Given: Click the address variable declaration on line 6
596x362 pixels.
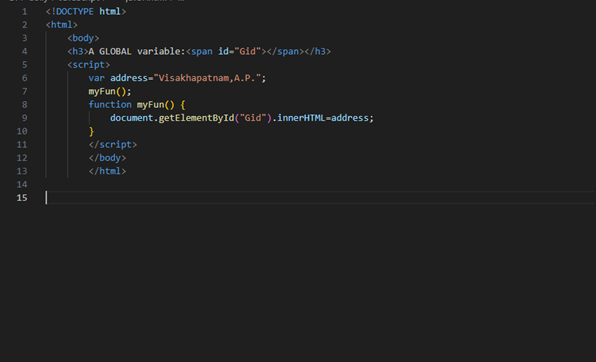Looking at the screenshot, I should pyautogui.click(x=129, y=78).
